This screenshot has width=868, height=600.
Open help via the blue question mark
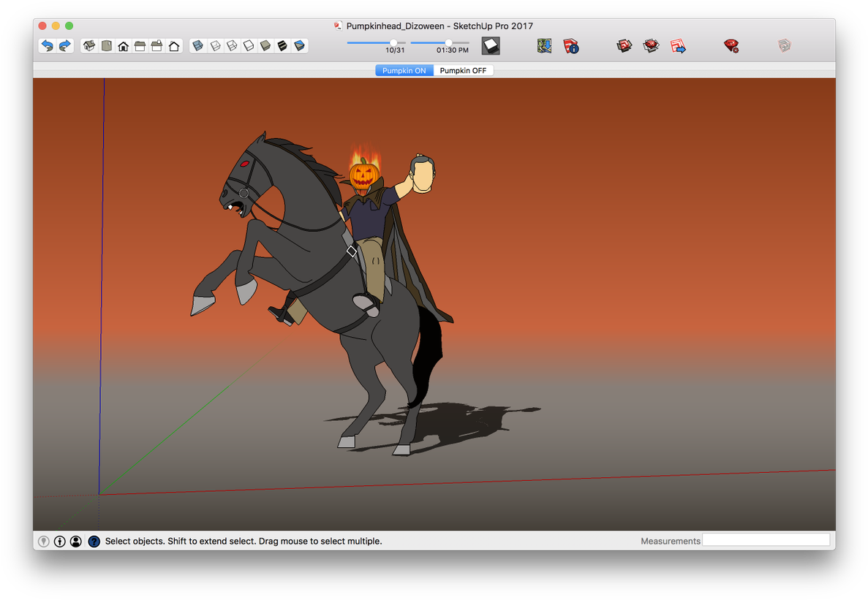point(93,541)
